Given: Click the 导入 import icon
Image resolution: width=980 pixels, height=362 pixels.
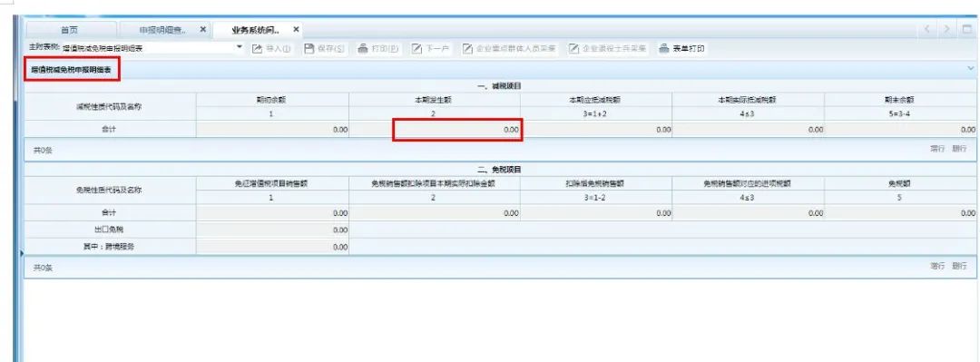Looking at the screenshot, I should [x=257, y=48].
